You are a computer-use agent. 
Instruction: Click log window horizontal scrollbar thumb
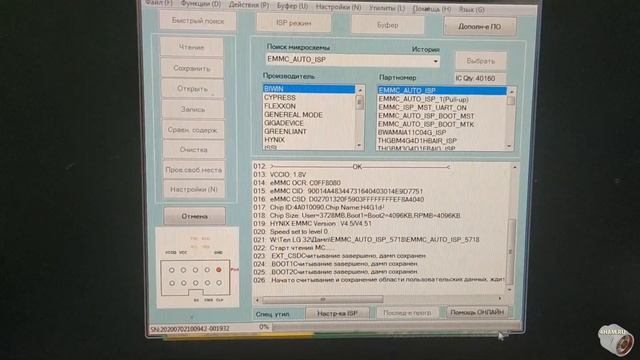tap(322, 300)
